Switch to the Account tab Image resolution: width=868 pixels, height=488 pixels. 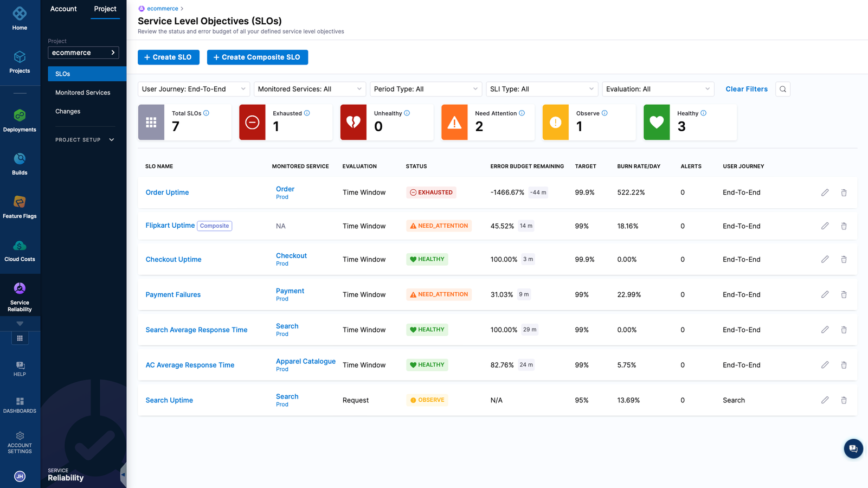point(63,9)
